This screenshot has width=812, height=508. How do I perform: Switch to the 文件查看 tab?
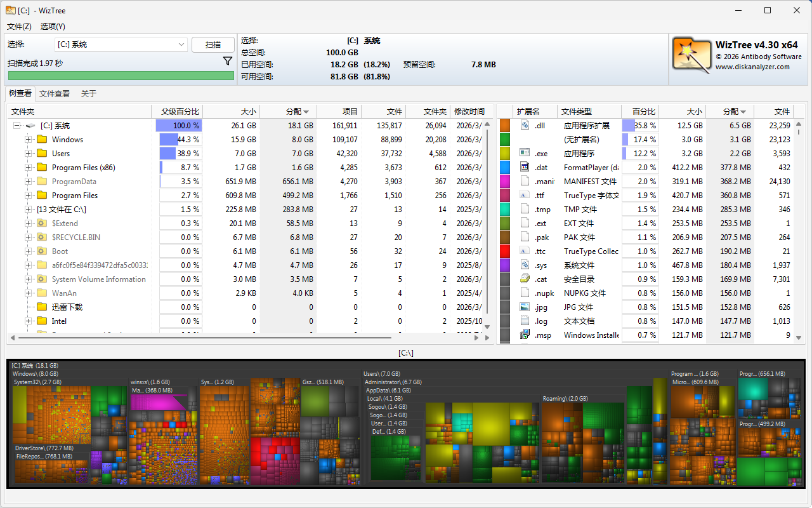coord(55,94)
